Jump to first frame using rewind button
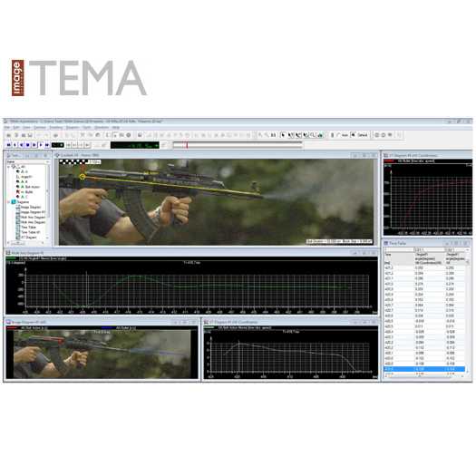The height and width of the screenshot is (476, 476). [8, 145]
